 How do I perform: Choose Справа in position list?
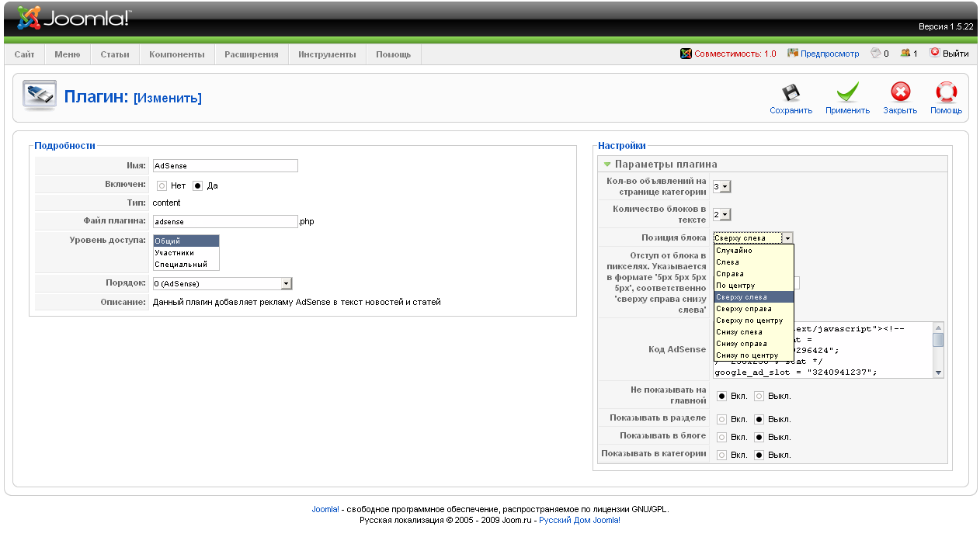point(754,274)
